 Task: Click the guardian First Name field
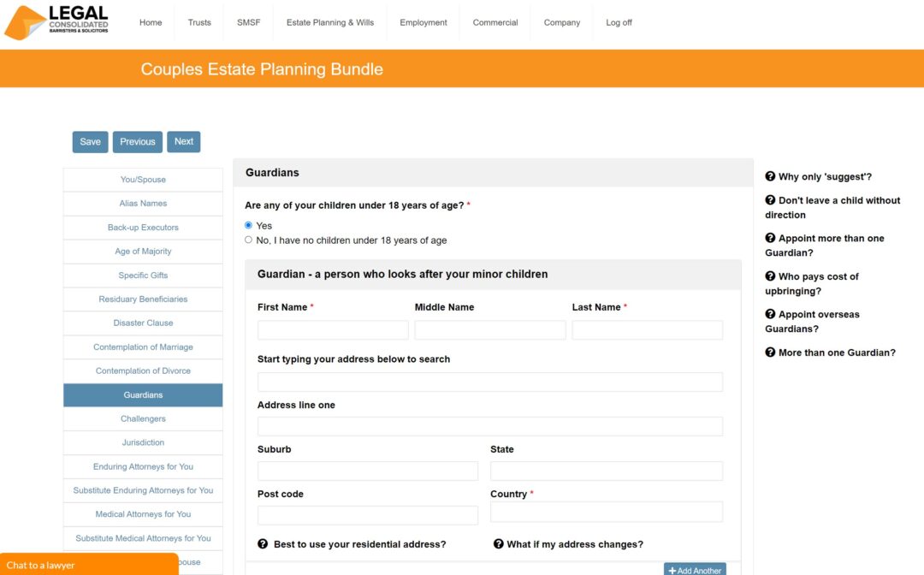point(333,330)
